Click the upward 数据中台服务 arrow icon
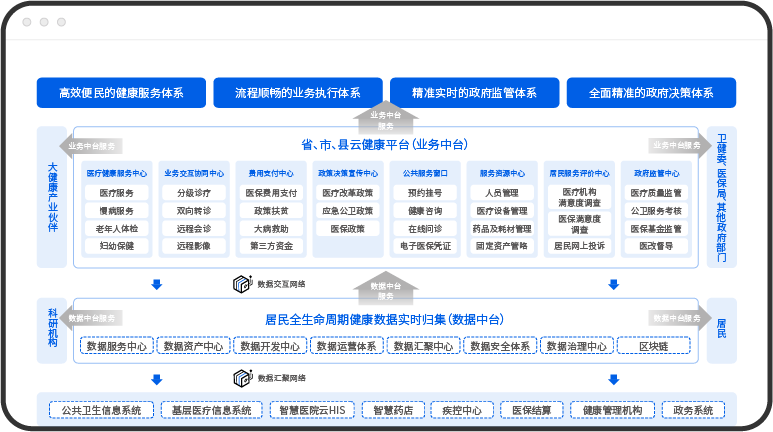 (x=385, y=288)
